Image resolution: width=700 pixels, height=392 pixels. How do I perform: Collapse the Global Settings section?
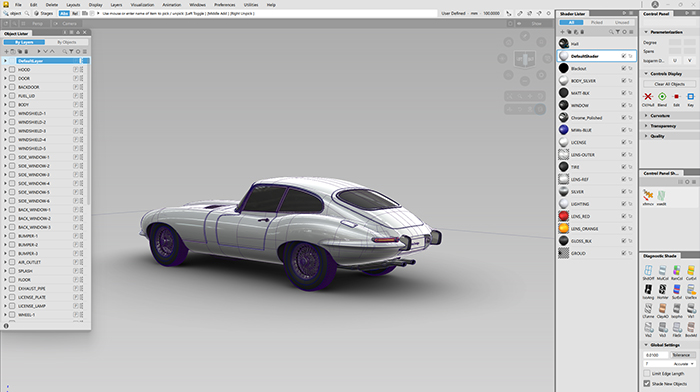pos(646,345)
